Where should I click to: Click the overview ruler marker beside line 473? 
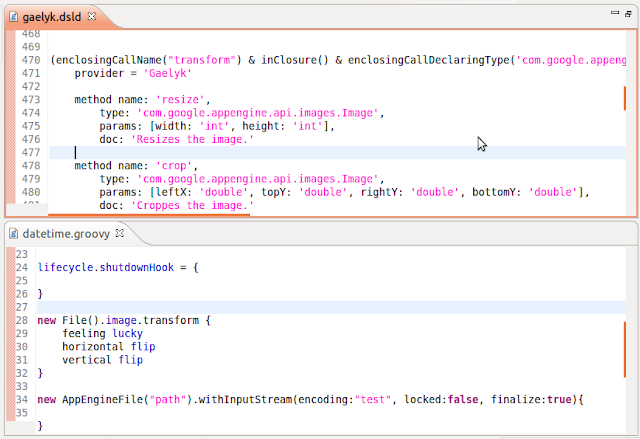coord(624,98)
